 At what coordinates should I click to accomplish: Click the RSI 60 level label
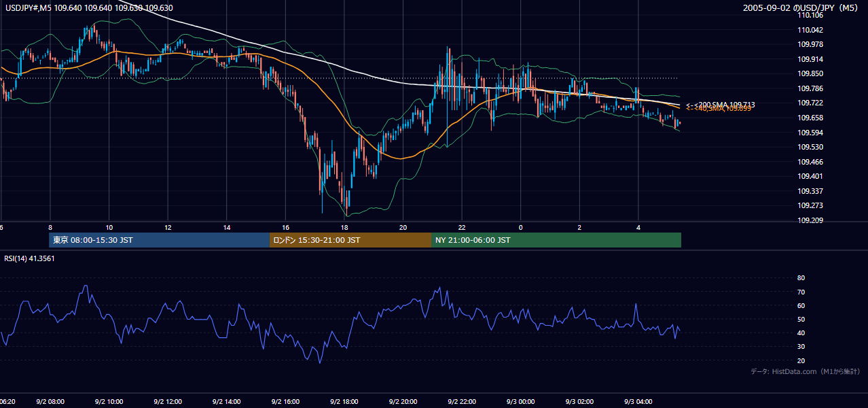pos(801,305)
